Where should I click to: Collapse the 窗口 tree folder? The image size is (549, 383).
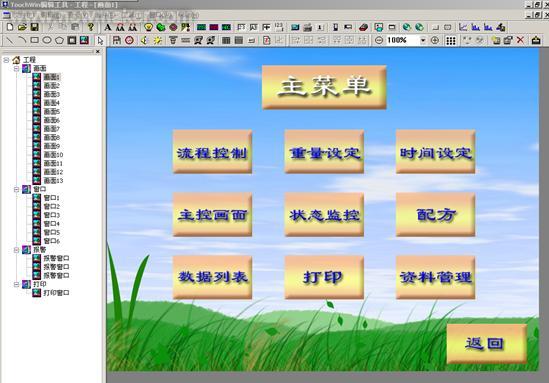coord(16,189)
